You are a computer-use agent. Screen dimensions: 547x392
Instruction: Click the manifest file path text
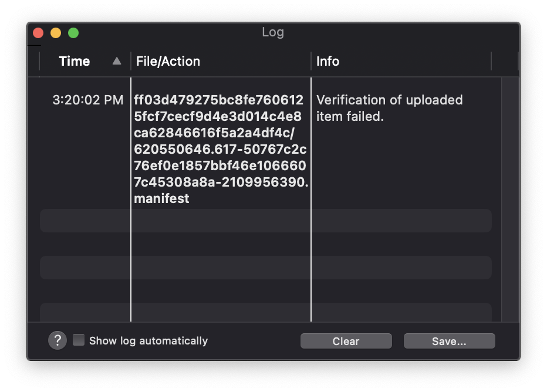[x=221, y=149]
